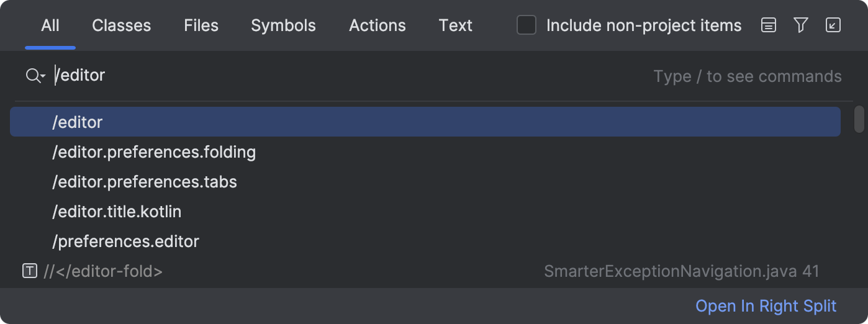Select /editor.preferences.folding from results
Viewport: 868px width, 324px height.
425,151
